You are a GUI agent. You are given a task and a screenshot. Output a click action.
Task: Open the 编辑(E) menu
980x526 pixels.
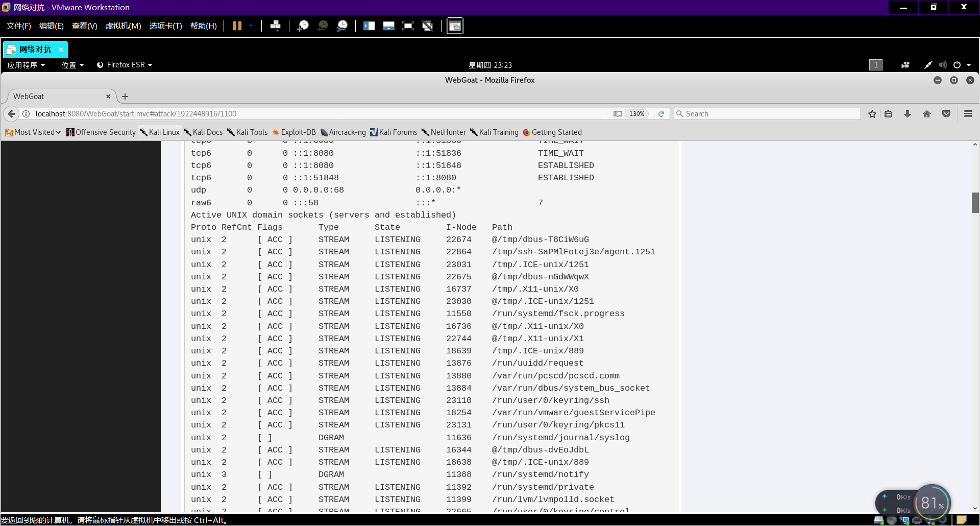coord(52,26)
